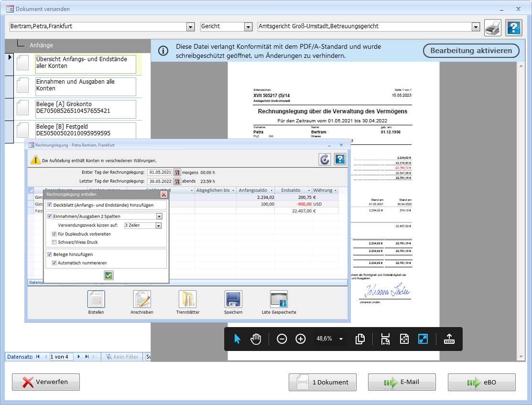Zoom out of the PDF preview
Viewport: 532px width, 405px height.
[x=282, y=339]
